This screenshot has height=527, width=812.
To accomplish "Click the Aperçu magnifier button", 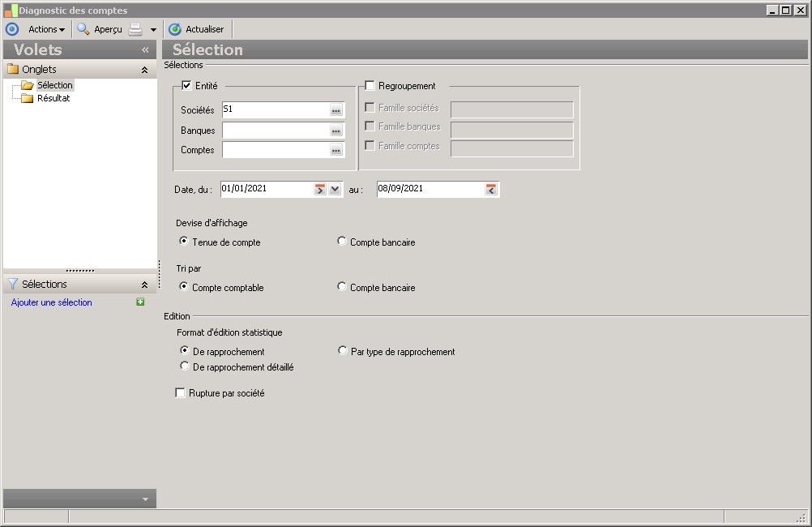I will (x=100, y=29).
